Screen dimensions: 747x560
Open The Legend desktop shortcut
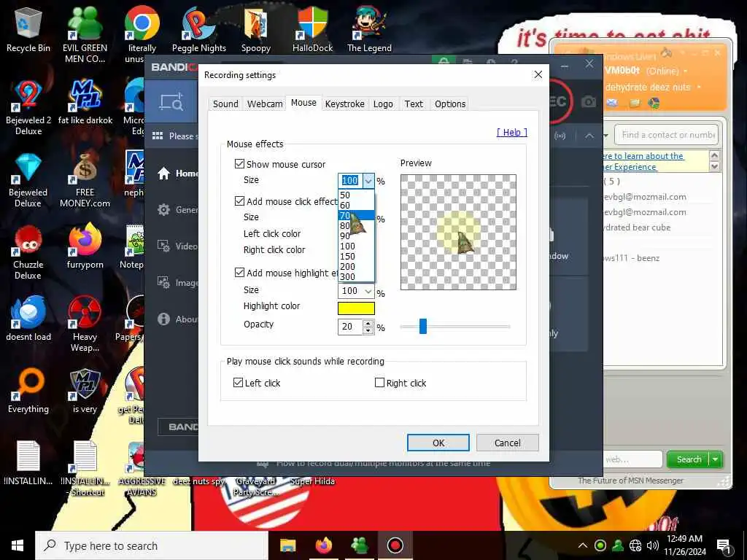(369, 28)
